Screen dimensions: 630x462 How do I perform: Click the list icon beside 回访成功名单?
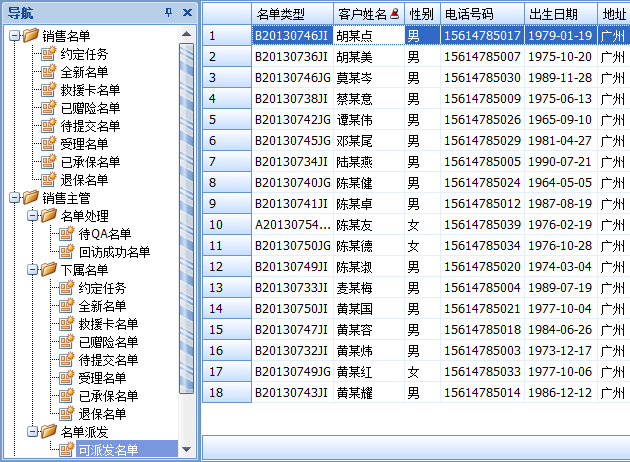67,252
